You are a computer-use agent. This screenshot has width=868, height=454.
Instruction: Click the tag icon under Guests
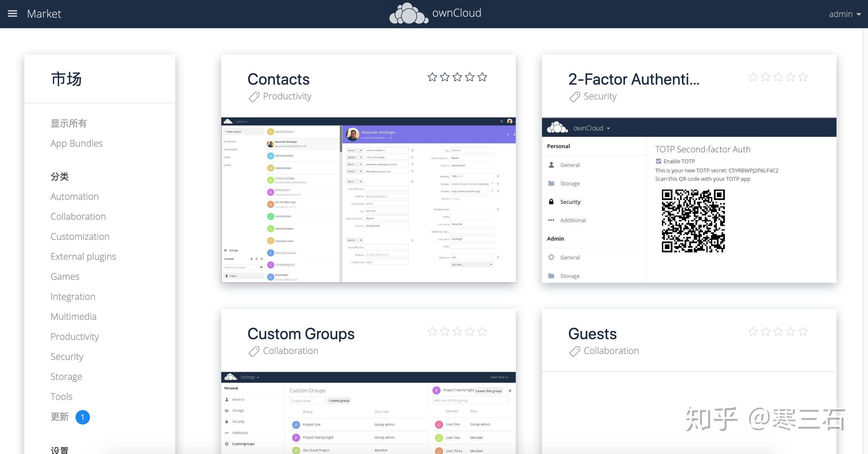575,352
